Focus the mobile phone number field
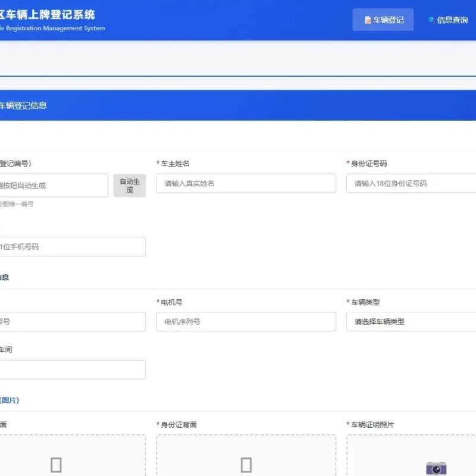Image resolution: width=476 pixels, height=476 pixels. point(73,246)
